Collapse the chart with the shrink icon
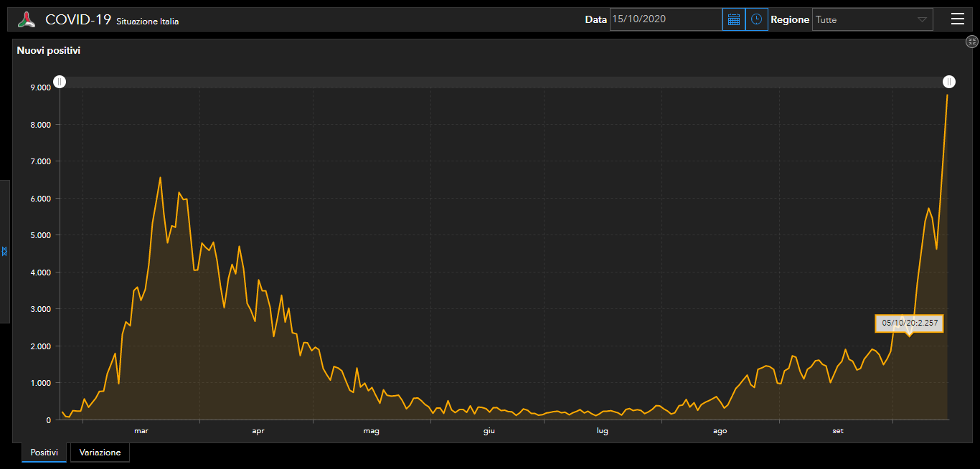Image resolution: width=980 pixels, height=469 pixels. [x=972, y=42]
